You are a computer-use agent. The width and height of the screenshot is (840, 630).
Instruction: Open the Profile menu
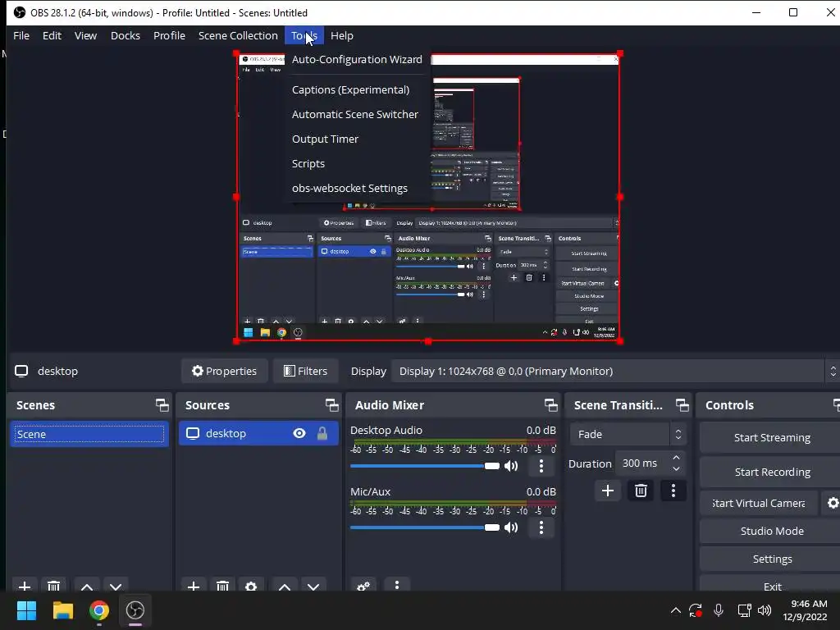coord(169,35)
